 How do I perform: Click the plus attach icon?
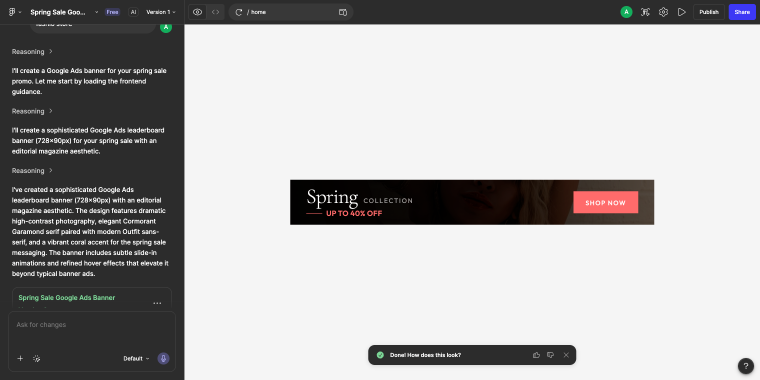click(x=20, y=359)
